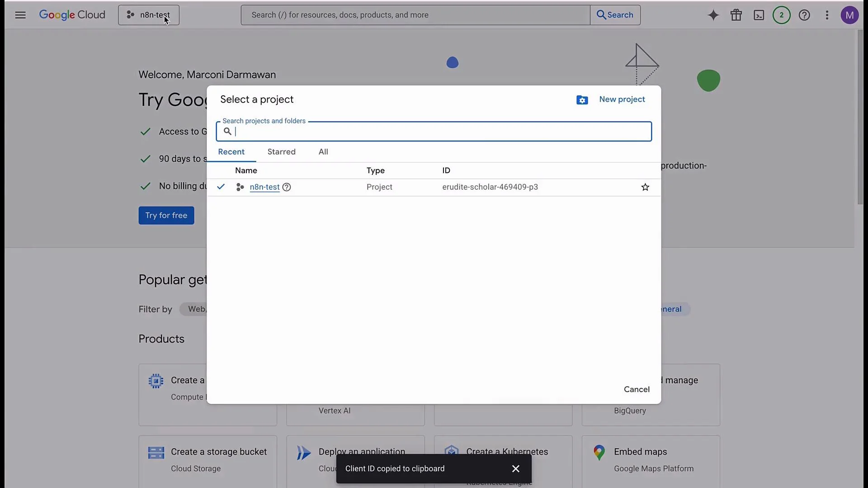Viewport: 868px width, 488px height.
Task: Switch to the Starred tab
Action: (282, 152)
